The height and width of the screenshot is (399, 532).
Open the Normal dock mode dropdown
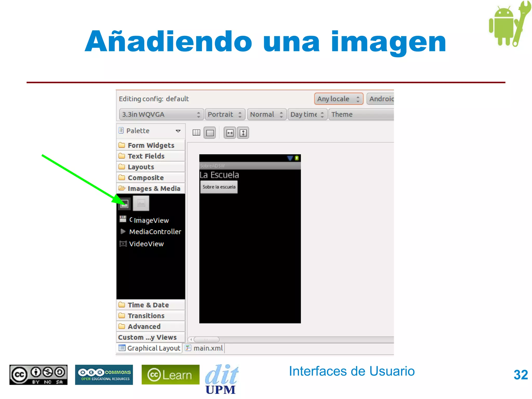pyautogui.click(x=267, y=115)
